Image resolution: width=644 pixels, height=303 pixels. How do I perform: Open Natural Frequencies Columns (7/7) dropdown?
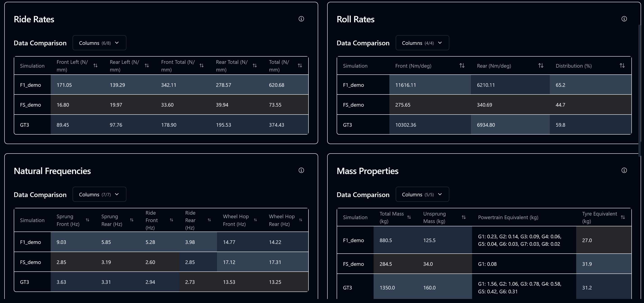point(99,194)
